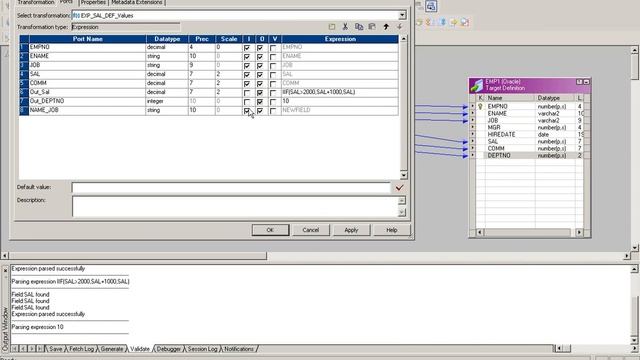Click the NEWFIELD expression cell
640x360 pixels.
point(340,110)
